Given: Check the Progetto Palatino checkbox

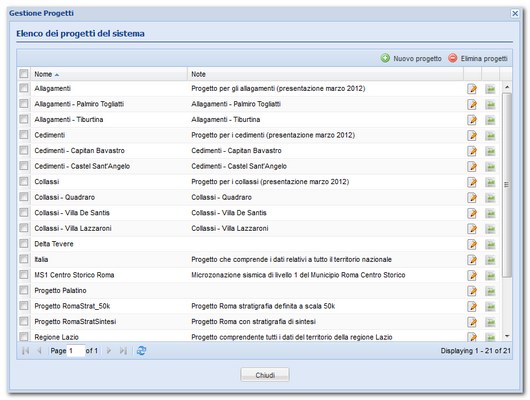Looking at the screenshot, I should (x=24, y=290).
